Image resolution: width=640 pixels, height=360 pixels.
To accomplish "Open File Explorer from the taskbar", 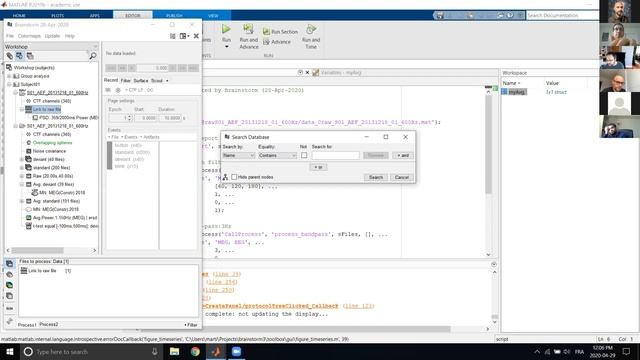I will pos(174,351).
